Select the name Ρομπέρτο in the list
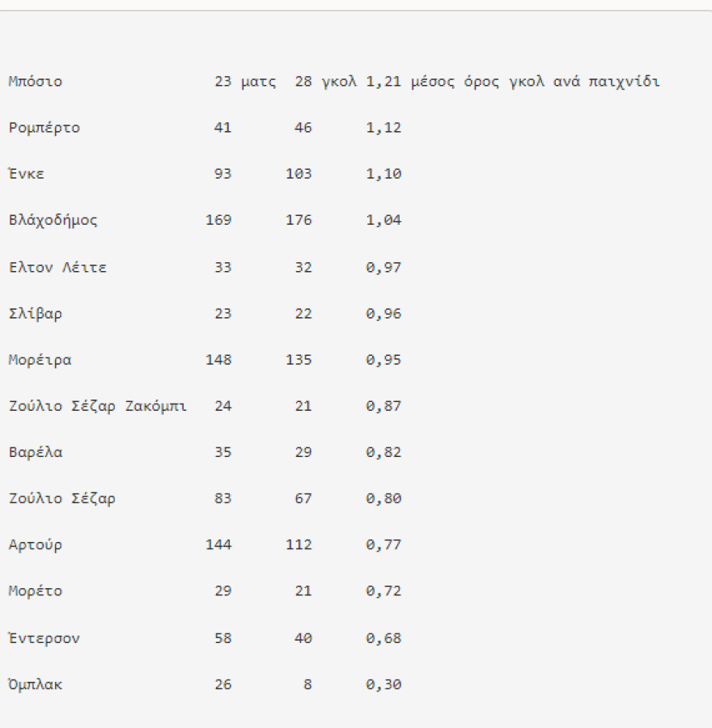Screen dimensions: 712x728 pyautogui.click(x=44, y=128)
